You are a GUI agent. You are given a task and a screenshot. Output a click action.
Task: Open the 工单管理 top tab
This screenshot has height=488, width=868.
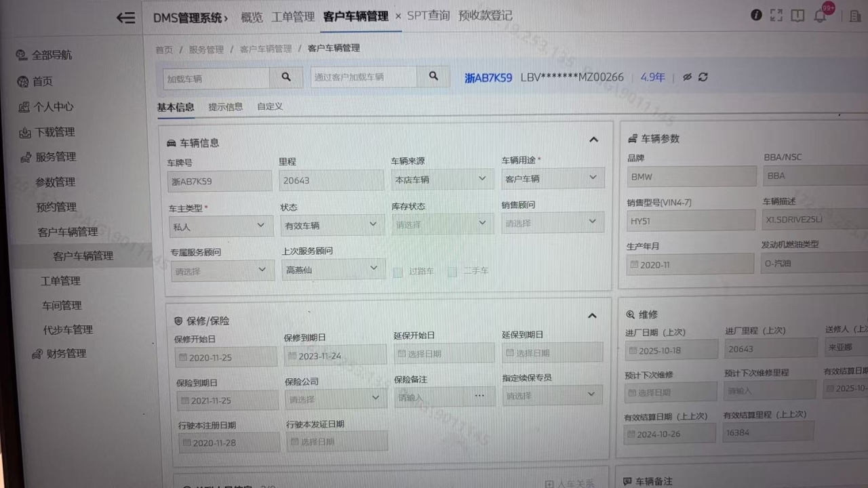293,17
